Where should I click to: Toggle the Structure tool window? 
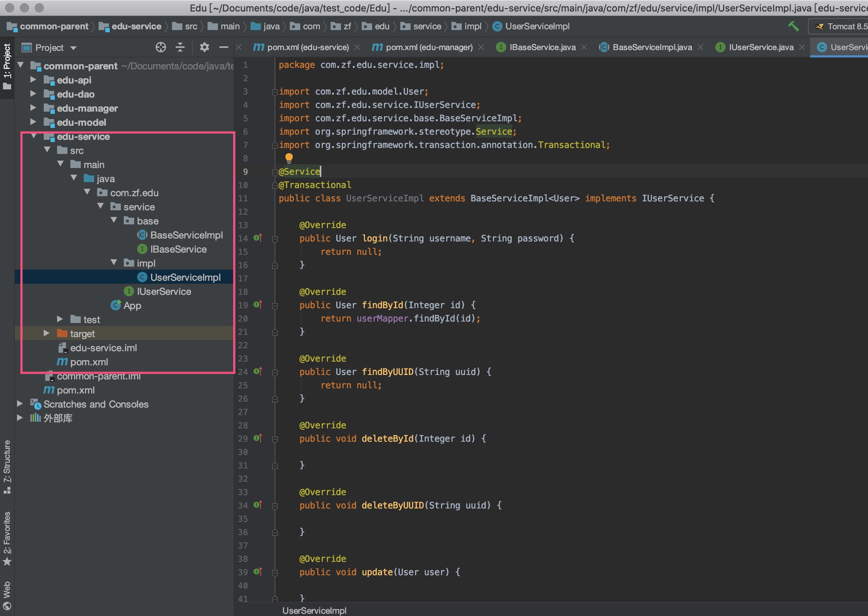point(7,467)
